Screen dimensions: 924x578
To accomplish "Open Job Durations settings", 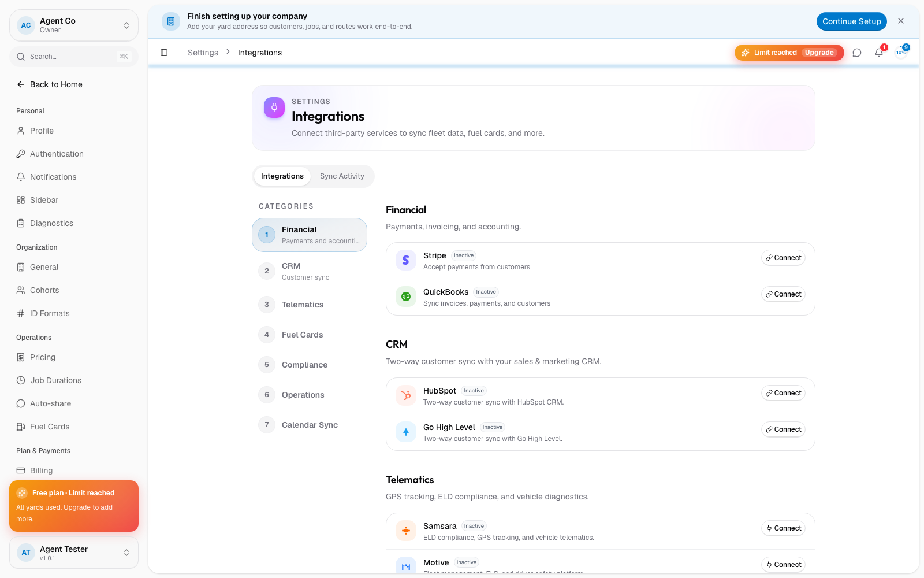I will (74, 380).
